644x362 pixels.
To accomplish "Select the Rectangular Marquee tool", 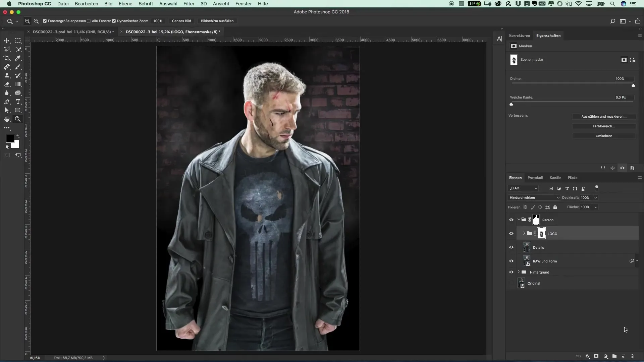I will tap(18, 41).
